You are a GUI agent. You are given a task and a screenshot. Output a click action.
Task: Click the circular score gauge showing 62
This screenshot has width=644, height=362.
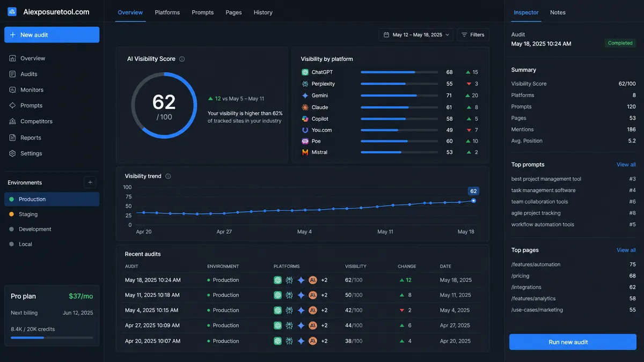pyautogui.click(x=164, y=106)
